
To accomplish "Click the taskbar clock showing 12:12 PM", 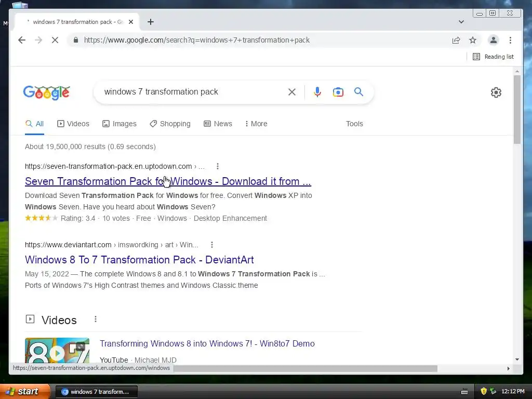I will click(513, 391).
